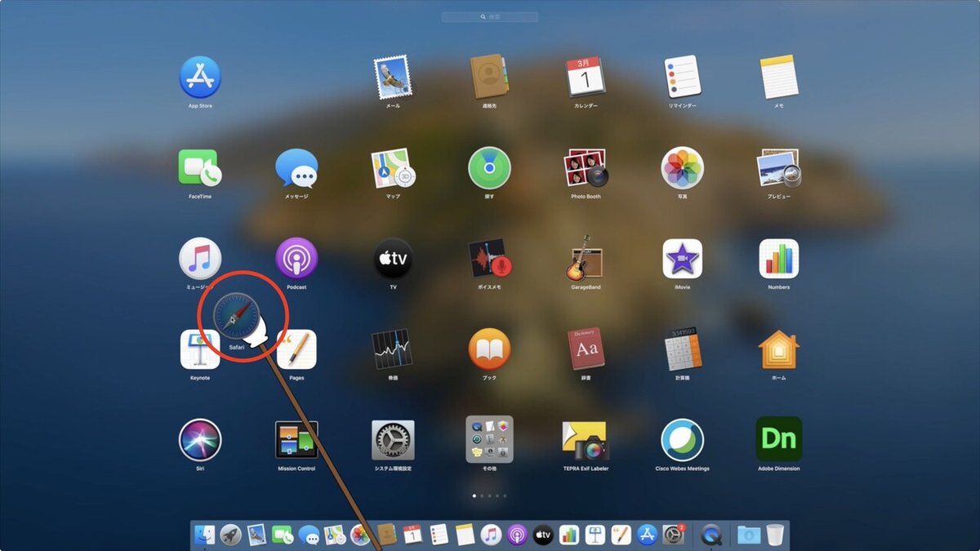The width and height of the screenshot is (980, 551).
Task: Open FaceTime from the Dock
Action: point(283,535)
